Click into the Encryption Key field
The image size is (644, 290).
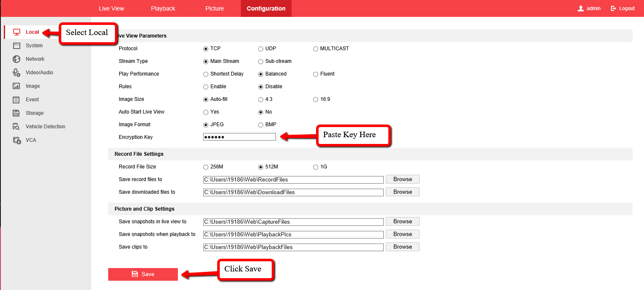tap(239, 137)
